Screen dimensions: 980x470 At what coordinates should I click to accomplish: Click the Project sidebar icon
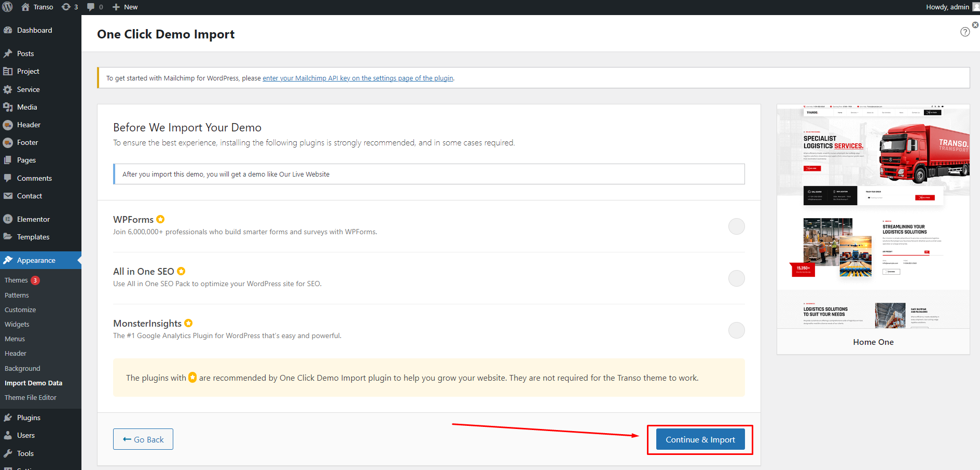pos(8,71)
